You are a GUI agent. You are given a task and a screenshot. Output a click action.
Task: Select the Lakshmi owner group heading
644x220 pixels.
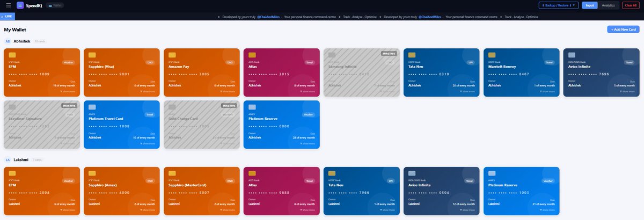pyautogui.click(x=21, y=160)
